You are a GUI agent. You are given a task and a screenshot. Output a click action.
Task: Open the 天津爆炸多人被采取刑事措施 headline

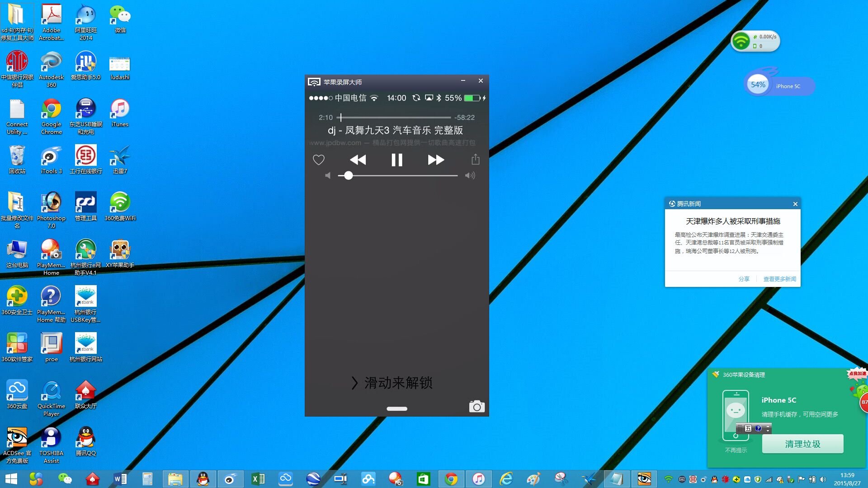pos(733,221)
